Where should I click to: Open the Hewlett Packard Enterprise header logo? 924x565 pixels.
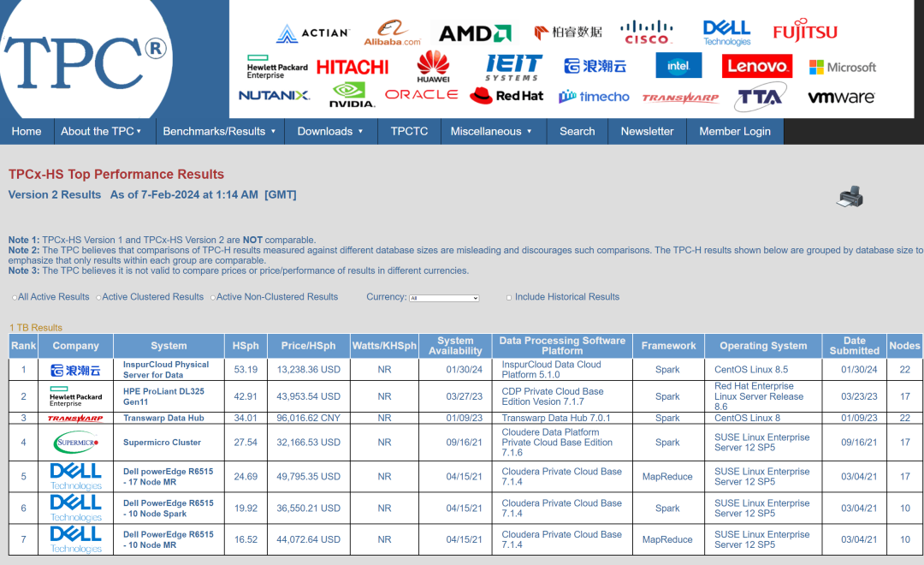pos(277,67)
